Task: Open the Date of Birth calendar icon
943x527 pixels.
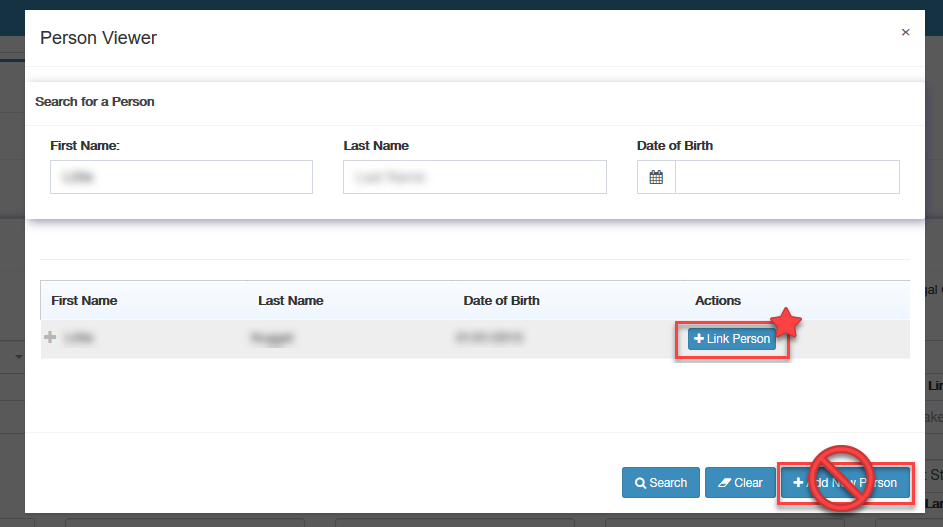Action: tap(656, 177)
